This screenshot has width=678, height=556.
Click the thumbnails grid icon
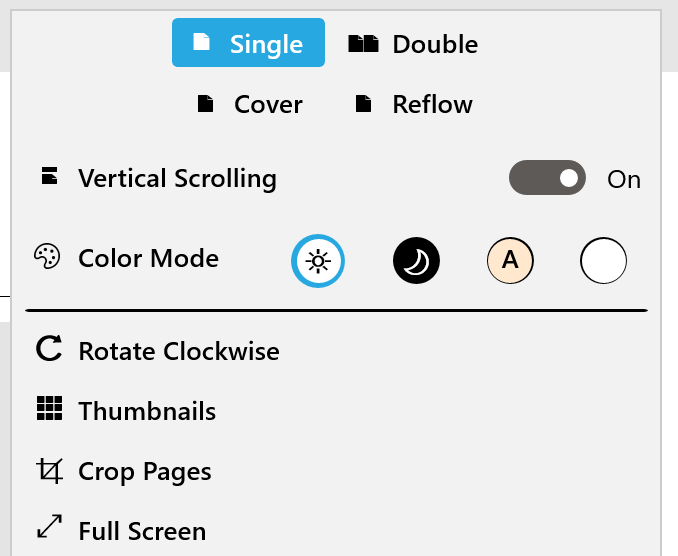48,410
